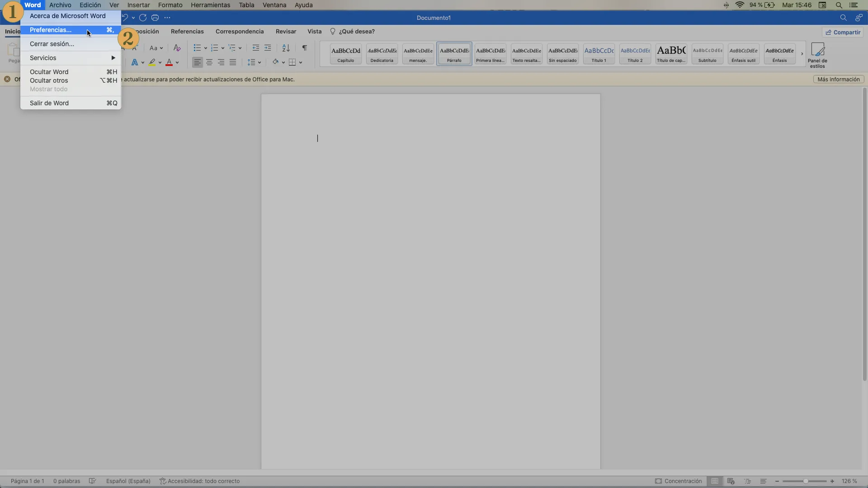Viewport: 868px width, 488px height.
Task: Apply the red font color
Action: [x=169, y=62]
